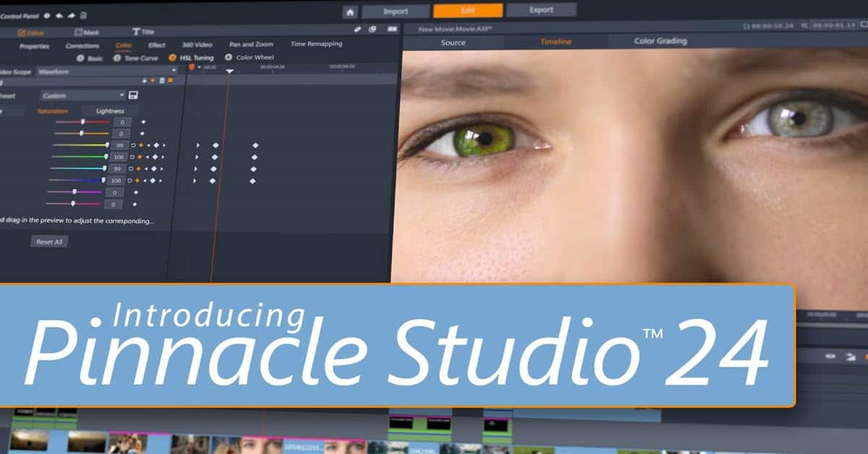Viewport: 868px width, 454px height.
Task: Toggle the red row keyframe diamond
Action: click(x=143, y=122)
